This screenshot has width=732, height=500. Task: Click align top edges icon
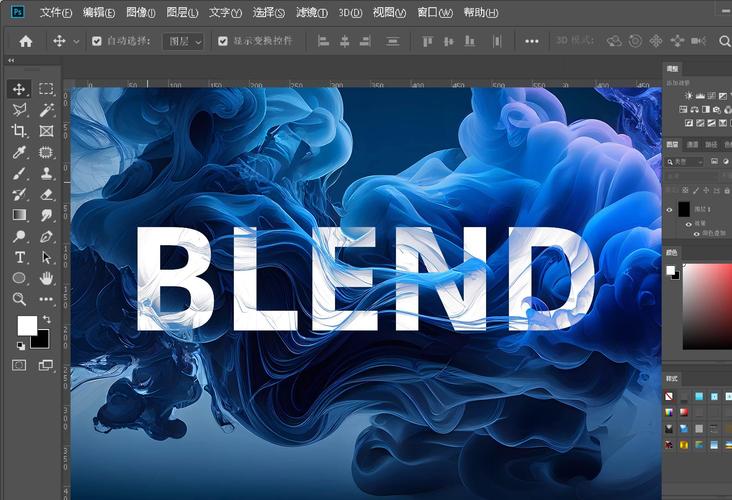pyautogui.click(x=427, y=41)
